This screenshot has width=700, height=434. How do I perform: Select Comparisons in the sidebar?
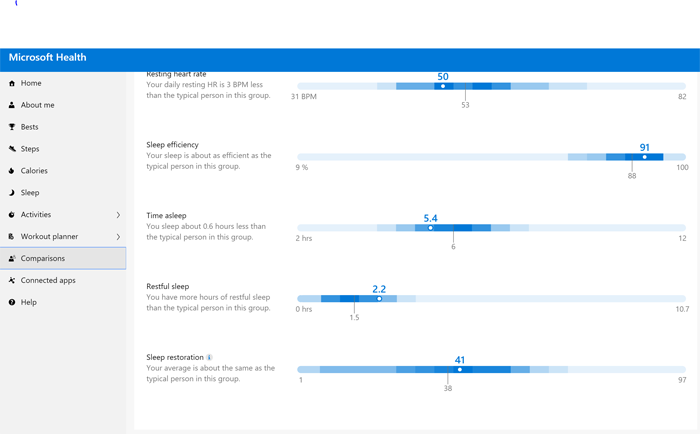coord(43,259)
